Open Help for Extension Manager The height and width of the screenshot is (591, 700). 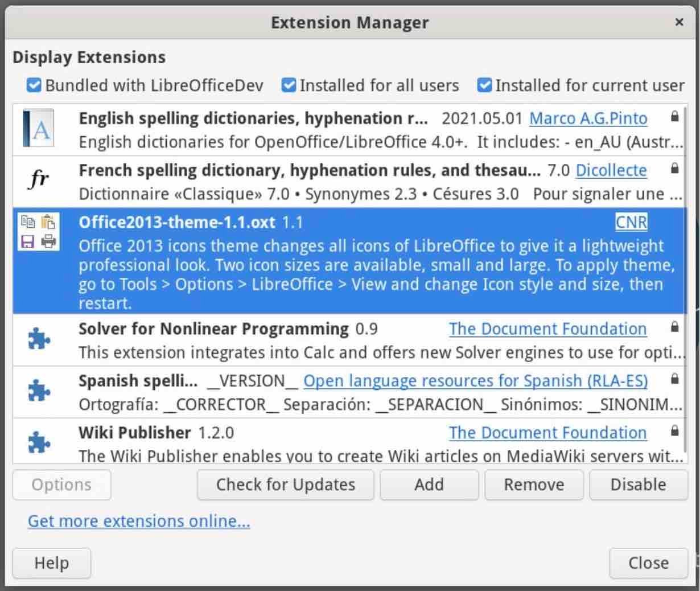(x=51, y=563)
